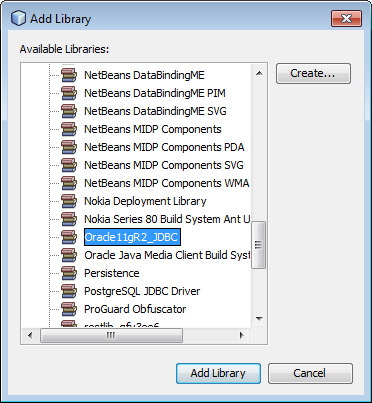Click the library icon beside NetBeans MIDP Components PDA

click(69, 147)
